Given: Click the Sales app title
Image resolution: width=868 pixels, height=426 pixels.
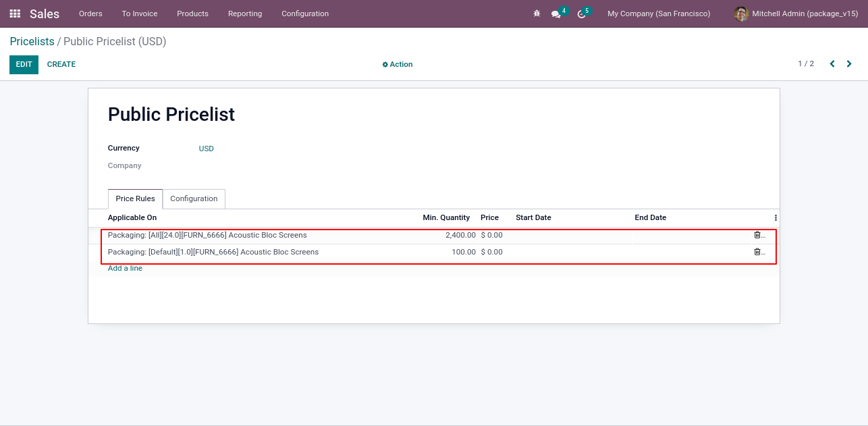Looking at the screenshot, I should (x=45, y=14).
